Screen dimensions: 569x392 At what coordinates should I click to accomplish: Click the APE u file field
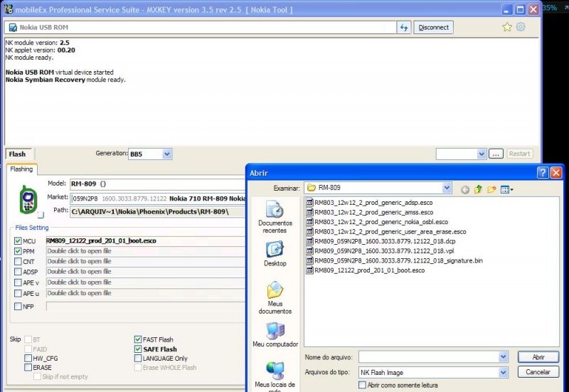[146, 293]
